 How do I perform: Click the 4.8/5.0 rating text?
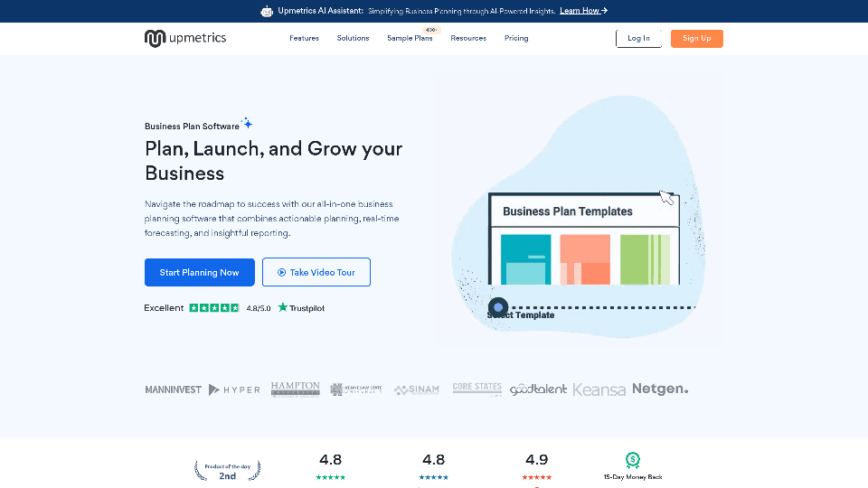[x=259, y=308]
